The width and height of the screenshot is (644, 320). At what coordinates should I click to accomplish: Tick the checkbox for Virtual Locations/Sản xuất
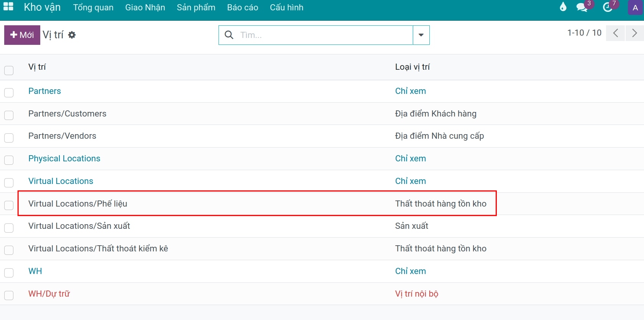pyautogui.click(x=9, y=228)
